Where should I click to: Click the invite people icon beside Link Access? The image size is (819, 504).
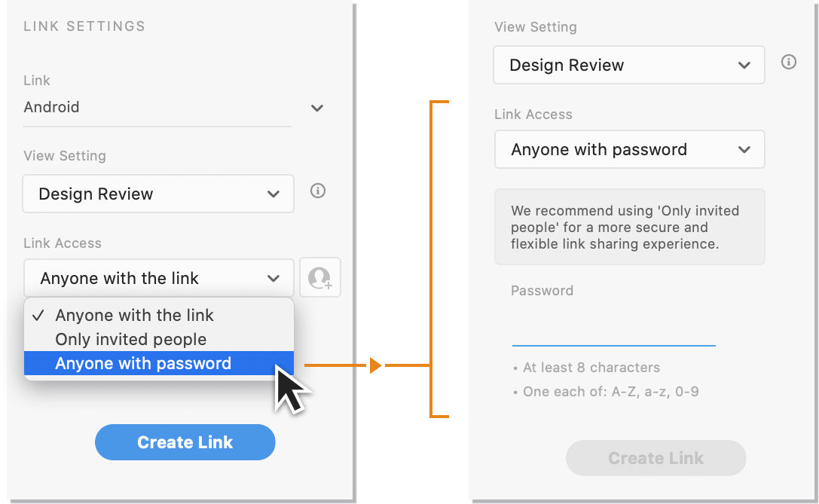click(319, 277)
